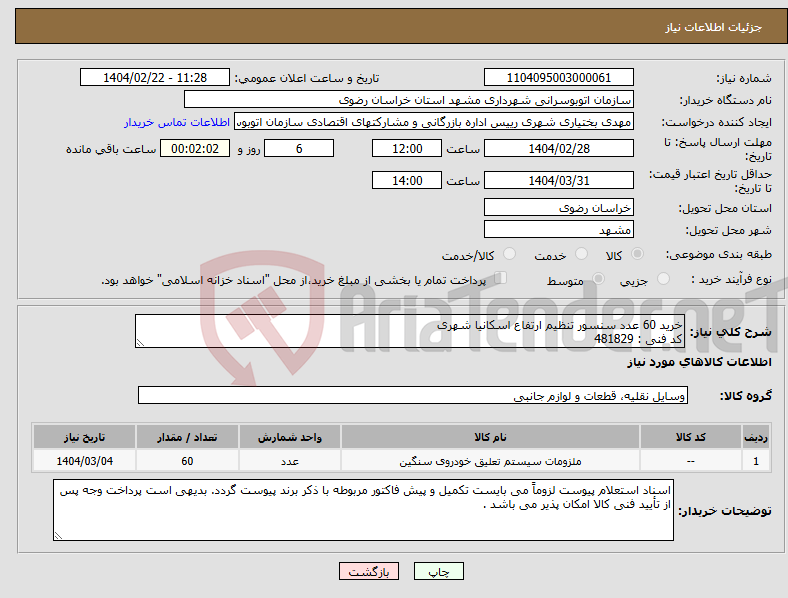
Task: Select the کالا/خدمت radio button
Action: coord(510,254)
